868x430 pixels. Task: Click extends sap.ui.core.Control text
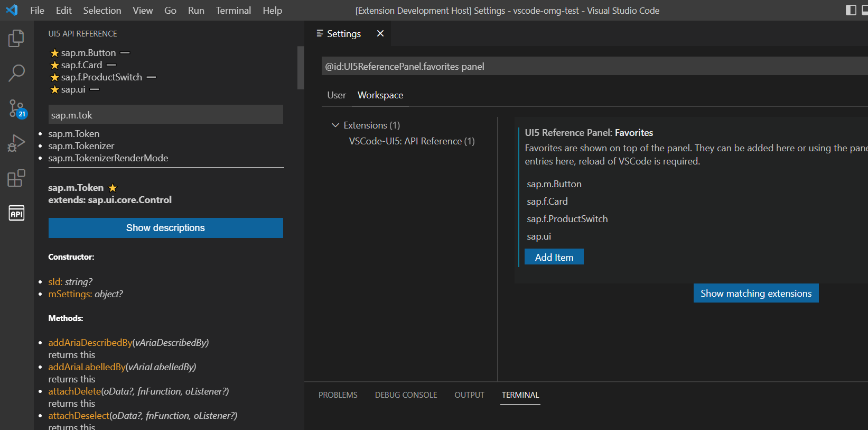point(110,200)
